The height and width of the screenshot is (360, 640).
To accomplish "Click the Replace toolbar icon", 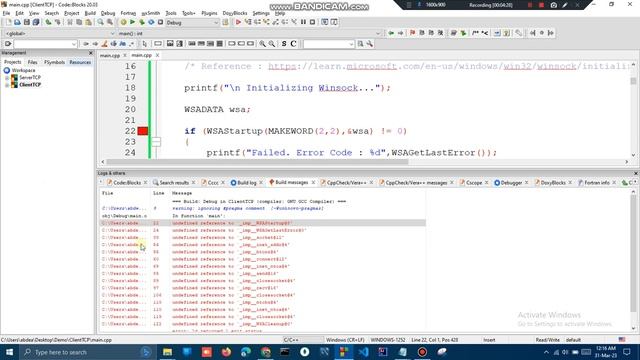I will pos(110,22).
